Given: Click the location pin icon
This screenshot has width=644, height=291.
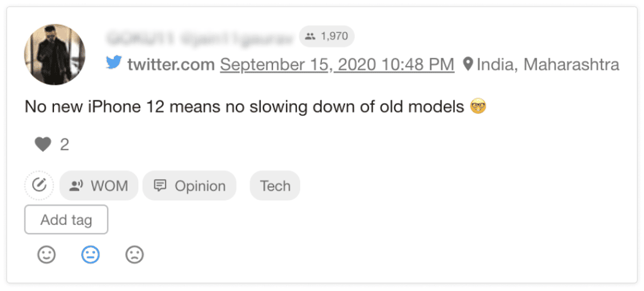Looking at the screenshot, I should coord(468,64).
